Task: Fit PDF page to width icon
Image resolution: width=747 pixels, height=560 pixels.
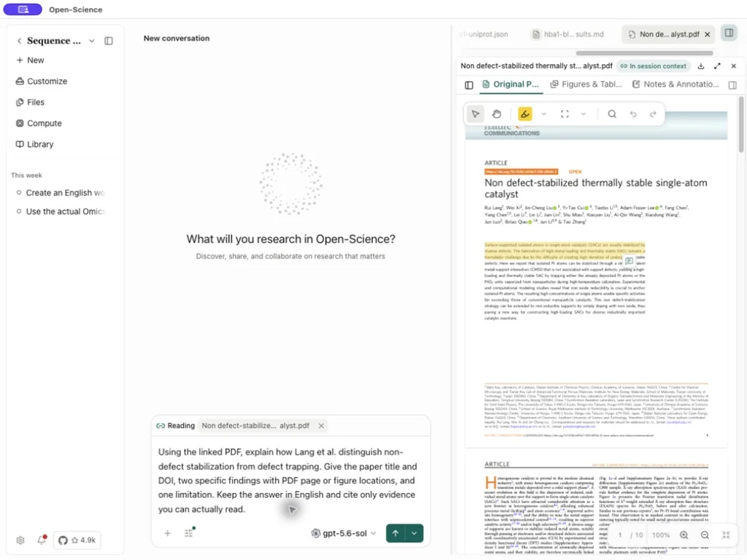Action: 726,535
